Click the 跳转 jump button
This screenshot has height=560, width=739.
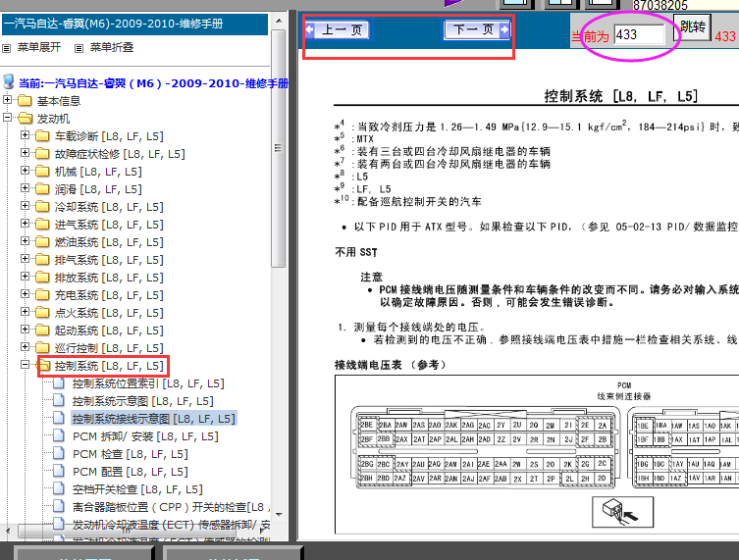tap(692, 26)
